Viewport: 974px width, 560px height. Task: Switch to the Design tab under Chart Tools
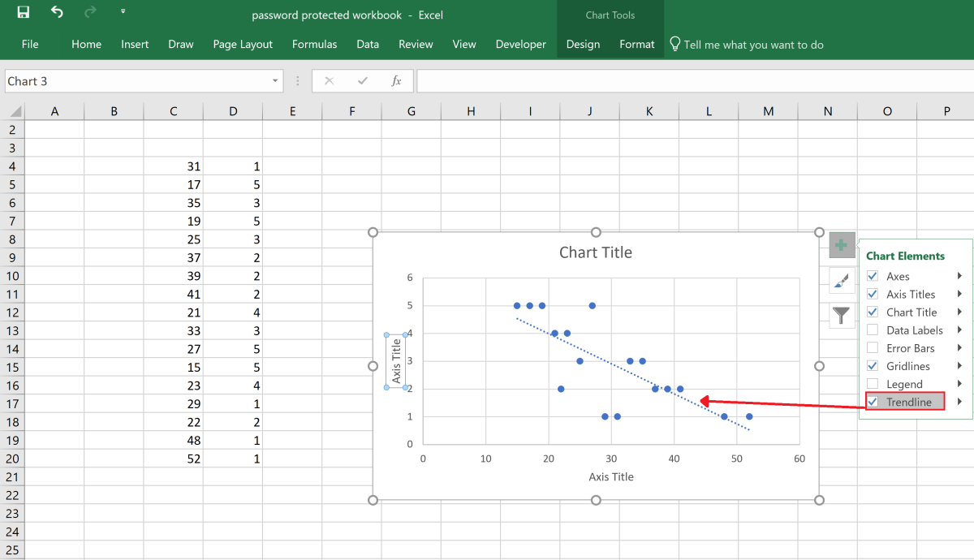click(x=583, y=45)
